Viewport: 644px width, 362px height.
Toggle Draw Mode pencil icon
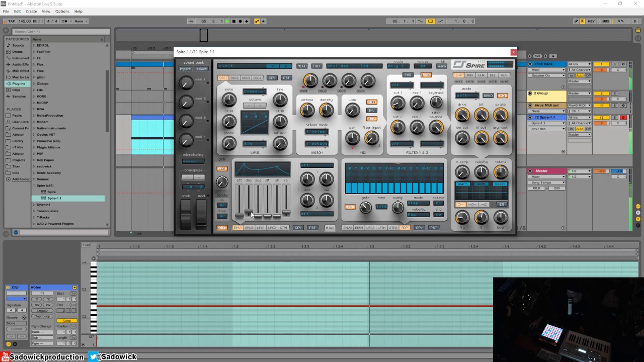[576, 21]
